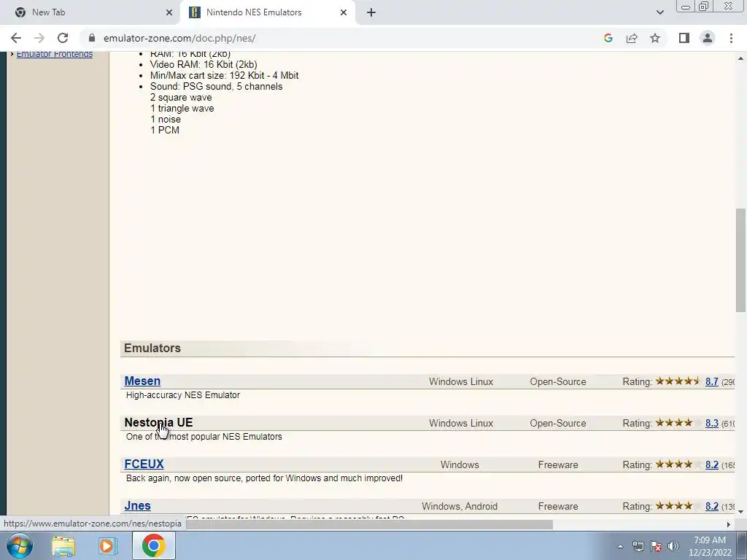Click 'Windows Linux' in the Nestopia UE row
Image resolution: width=747 pixels, height=560 pixels.
click(x=461, y=423)
